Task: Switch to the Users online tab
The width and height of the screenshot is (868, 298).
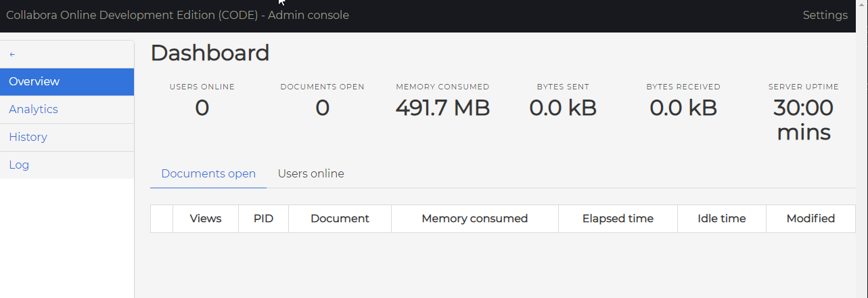Action: pos(311,174)
